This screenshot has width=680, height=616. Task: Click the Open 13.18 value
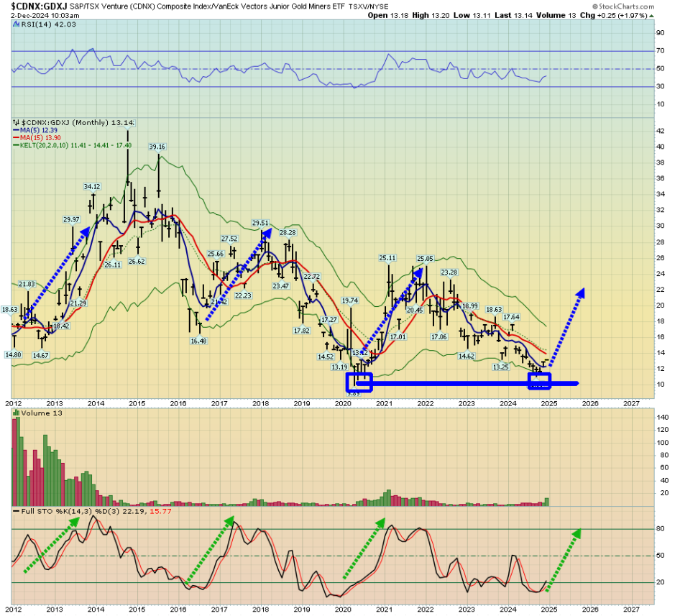coord(387,16)
